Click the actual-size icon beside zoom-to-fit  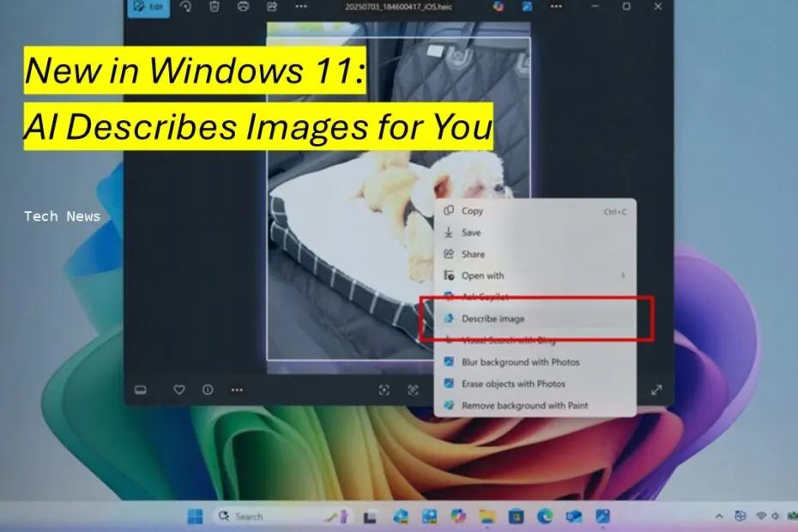(x=413, y=390)
